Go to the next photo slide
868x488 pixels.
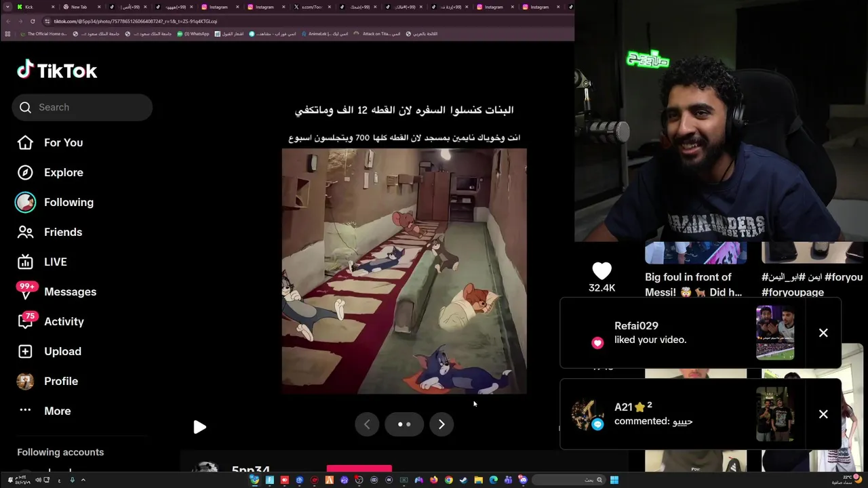441,424
